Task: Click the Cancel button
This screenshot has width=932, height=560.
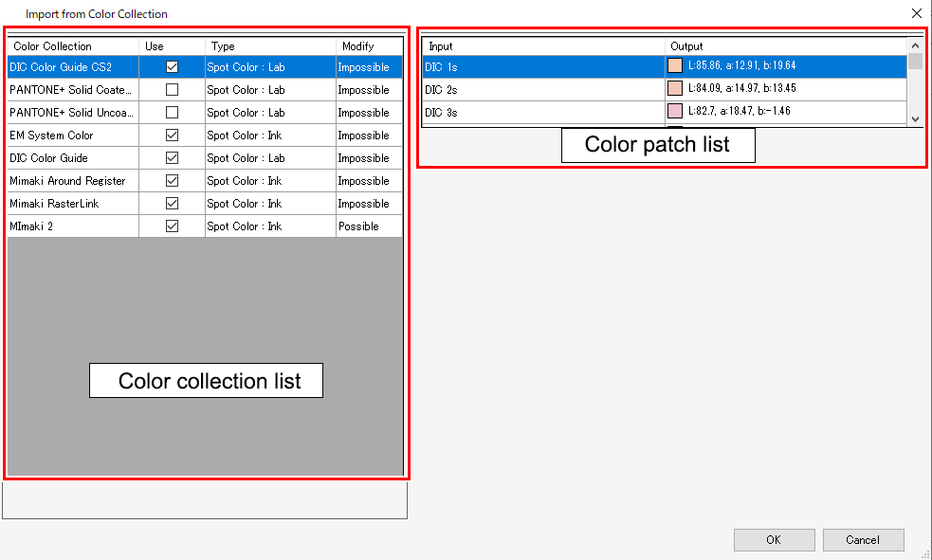Action: tap(863, 539)
